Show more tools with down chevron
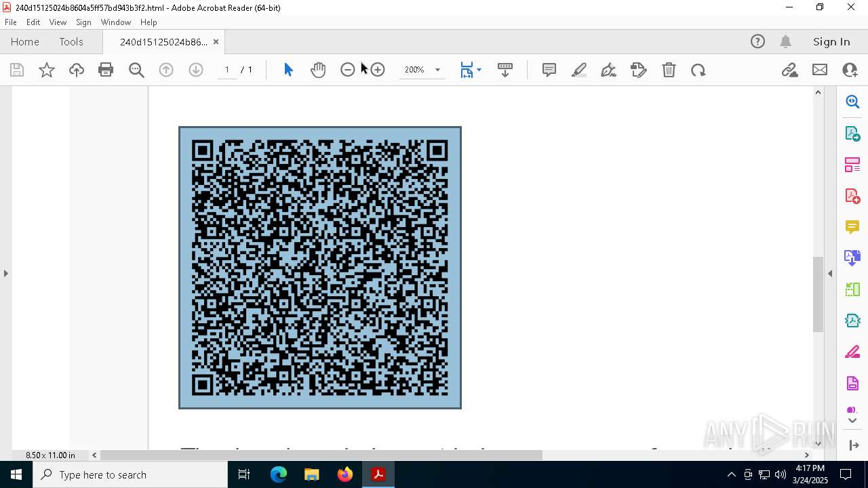868x488 pixels. coord(852,421)
